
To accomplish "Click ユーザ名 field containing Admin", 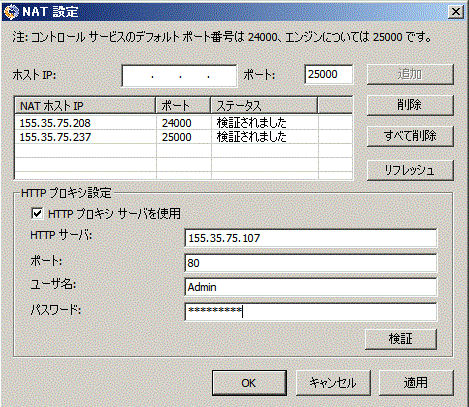I will 310,287.
